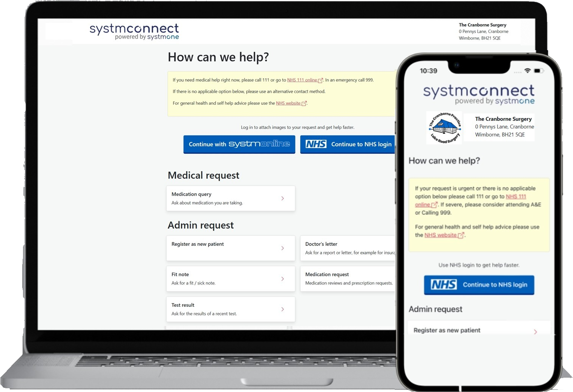Viewport: 573px width, 392px height.
Task: Expand laptop Register as new patient chevron
Action: coord(283,248)
